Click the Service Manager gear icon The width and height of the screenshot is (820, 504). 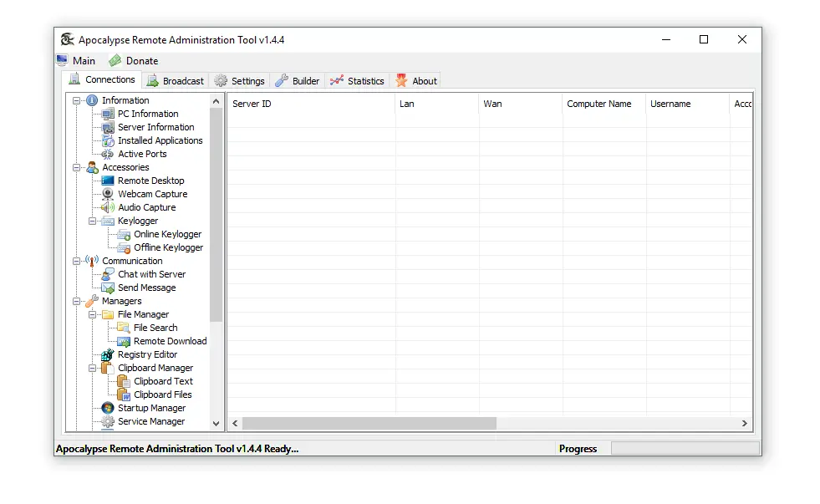[108, 421]
